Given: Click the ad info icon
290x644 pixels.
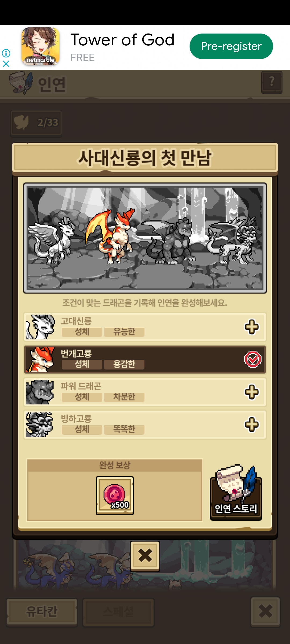Looking at the screenshot, I should tap(6, 53).
